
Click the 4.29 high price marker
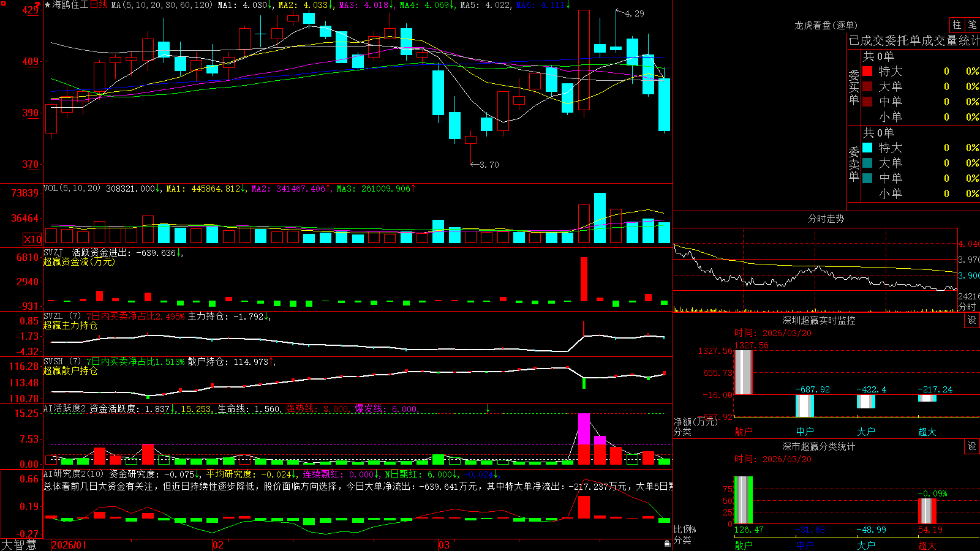[x=635, y=13]
